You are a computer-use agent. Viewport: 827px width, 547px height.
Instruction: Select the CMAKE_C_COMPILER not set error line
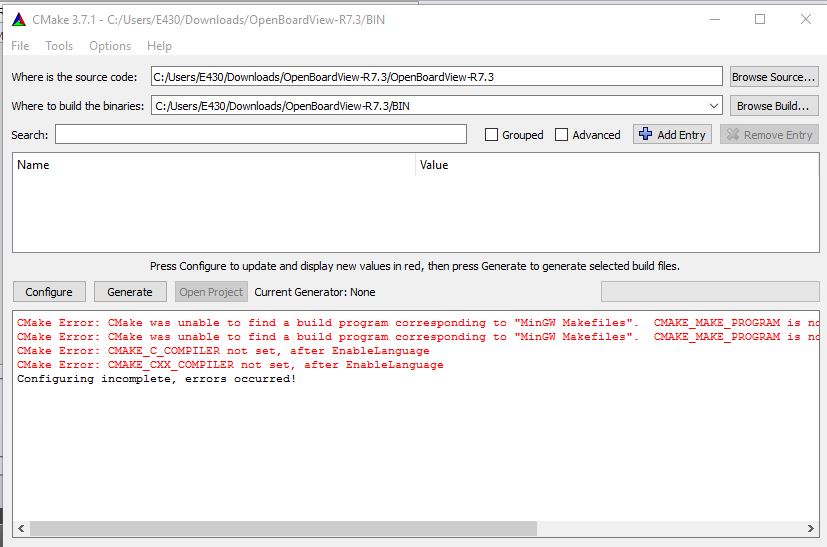(223, 351)
